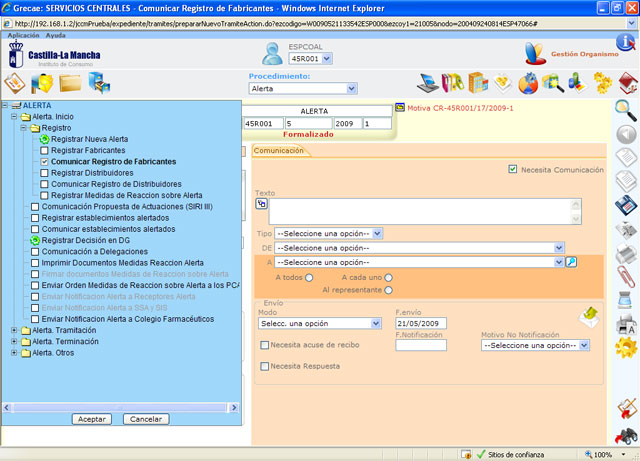Screen dimensions: 640x461
Task: Open Motivo No Notificación dropdown
Action: tap(535, 345)
